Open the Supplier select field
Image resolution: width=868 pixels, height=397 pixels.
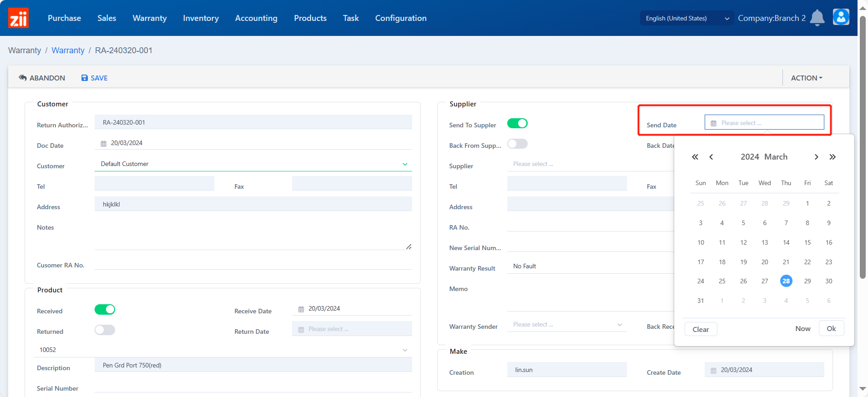point(590,164)
